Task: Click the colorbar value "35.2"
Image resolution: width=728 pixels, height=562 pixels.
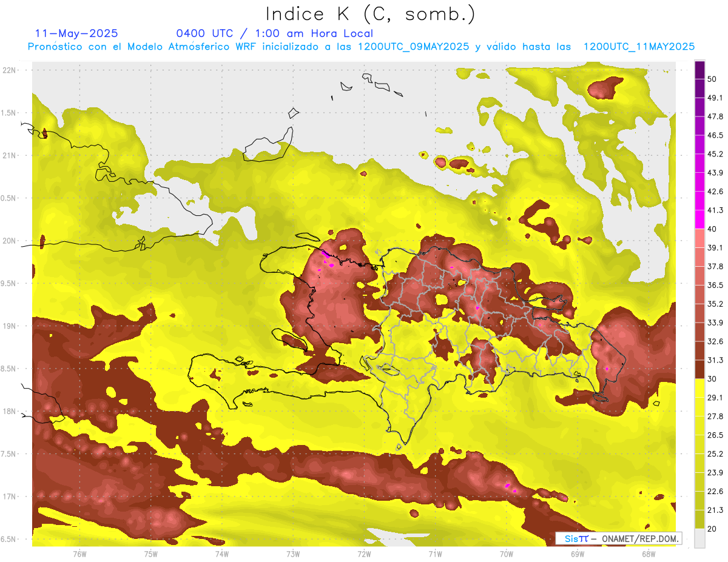Action: [715, 304]
